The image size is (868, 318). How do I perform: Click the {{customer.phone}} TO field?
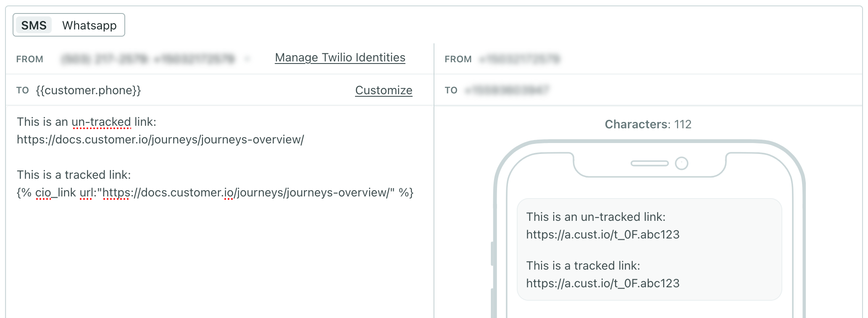click(x=89, y=90)
